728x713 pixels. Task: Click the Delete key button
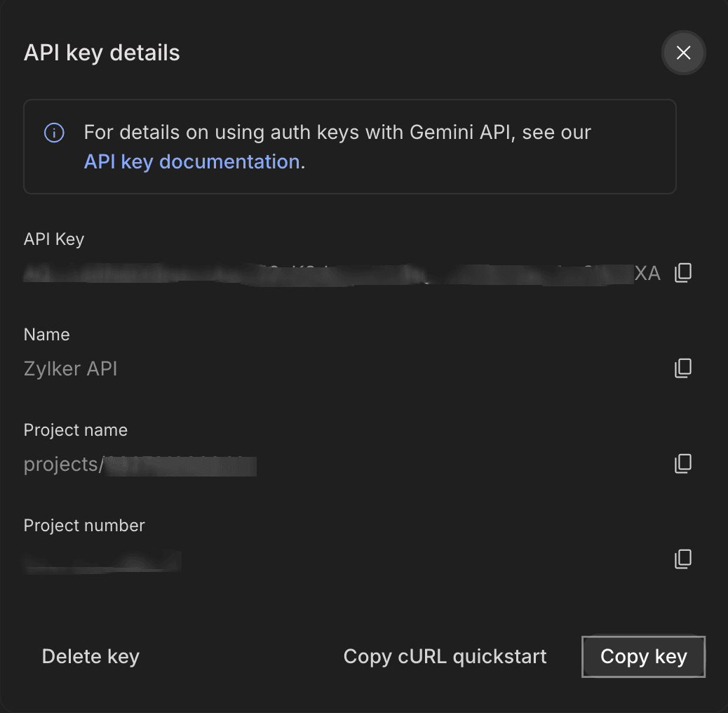click(x=90, y=656)
